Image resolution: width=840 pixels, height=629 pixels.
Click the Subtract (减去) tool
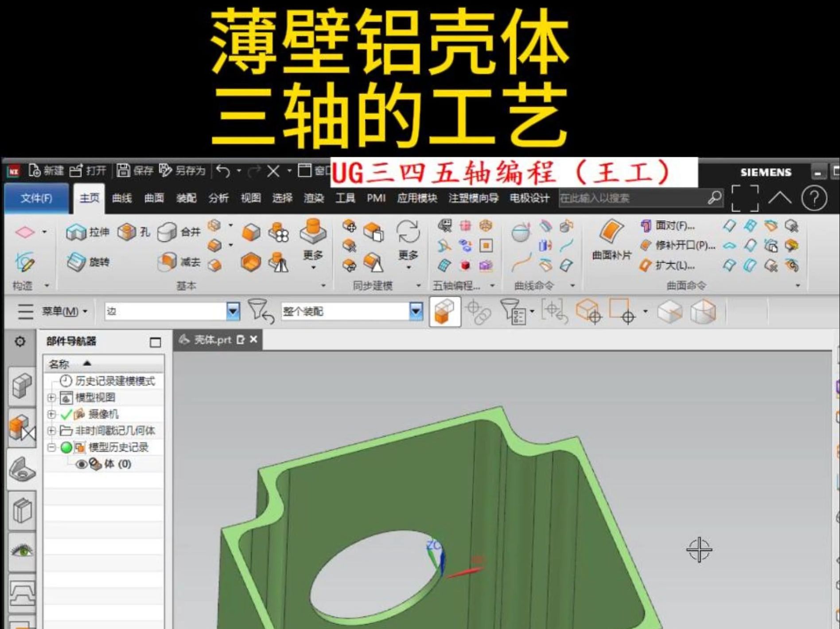coord(179,262)
